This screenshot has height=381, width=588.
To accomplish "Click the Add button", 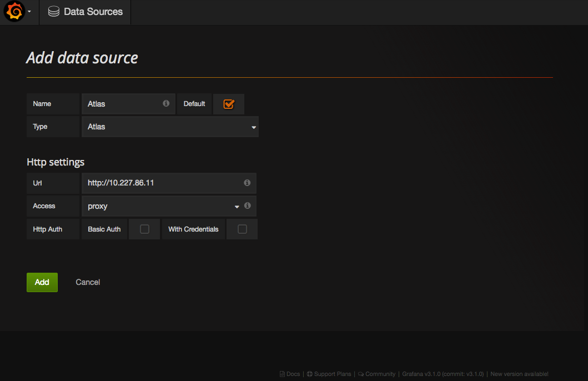I will pyautogui.click(x=42, y=282).
